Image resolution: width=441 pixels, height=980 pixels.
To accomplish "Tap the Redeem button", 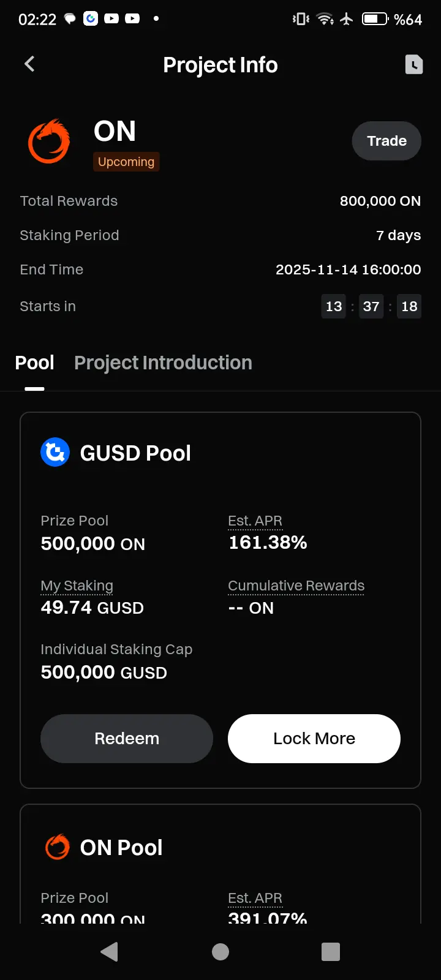I will point(127,739).
